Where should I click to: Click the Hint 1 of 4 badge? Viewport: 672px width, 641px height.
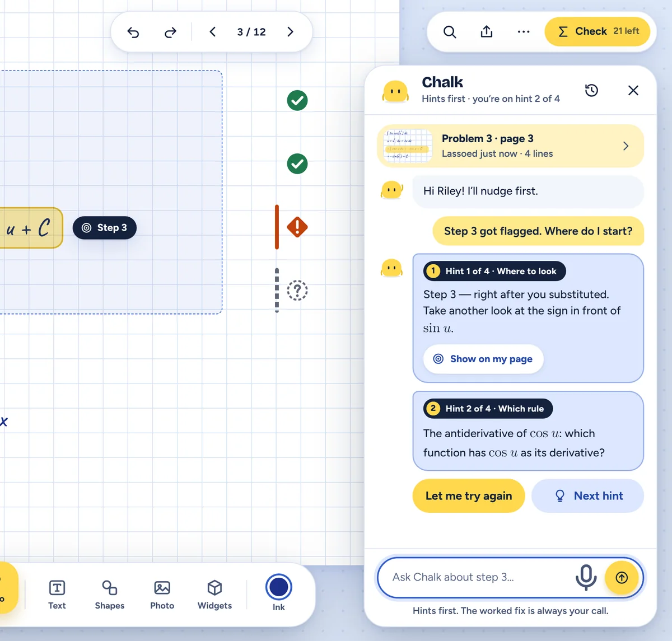(494, 272)
